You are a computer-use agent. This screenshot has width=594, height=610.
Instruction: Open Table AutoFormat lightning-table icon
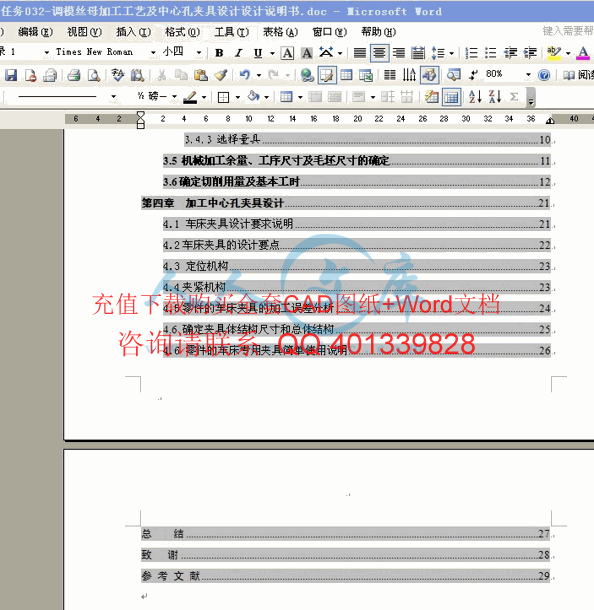(x=431, y=97)
